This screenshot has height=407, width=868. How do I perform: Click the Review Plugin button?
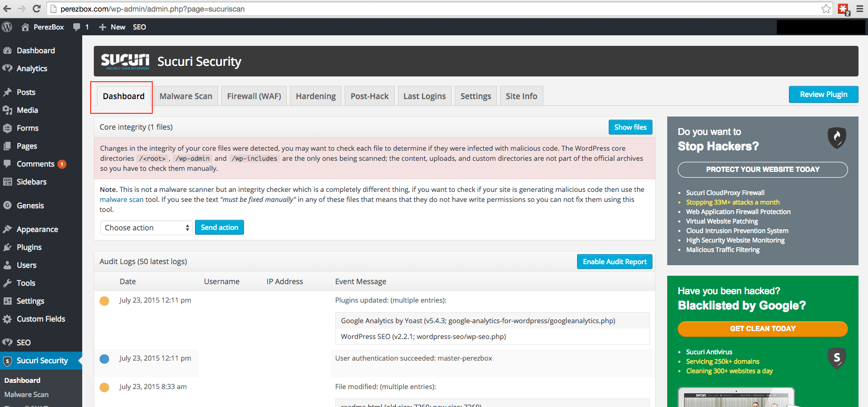coord(824,94)
